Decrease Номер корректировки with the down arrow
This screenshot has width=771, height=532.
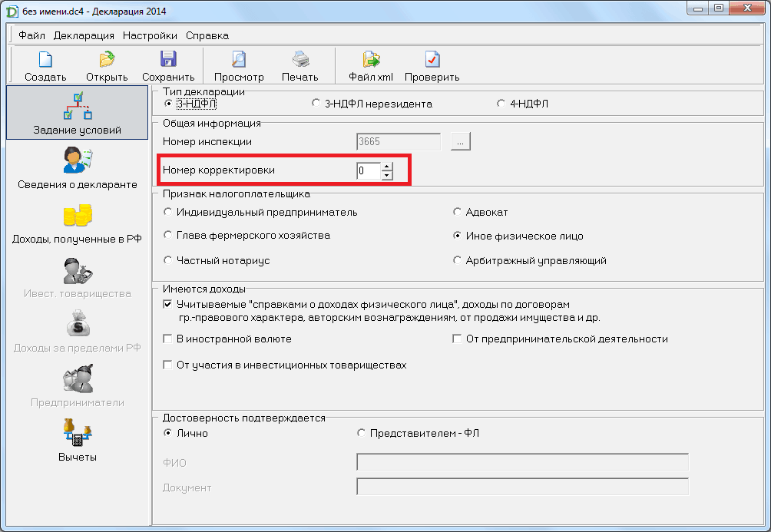tap(387, 175)
